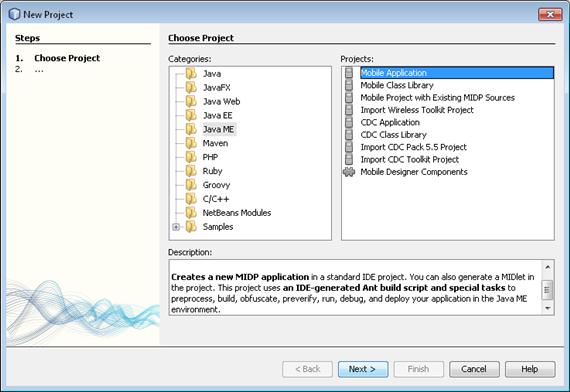Viewport: 570px width, 392px height.
Task: Click the Import CDC Pack 5.5 Project icon
Action: [x=349, y=147]
